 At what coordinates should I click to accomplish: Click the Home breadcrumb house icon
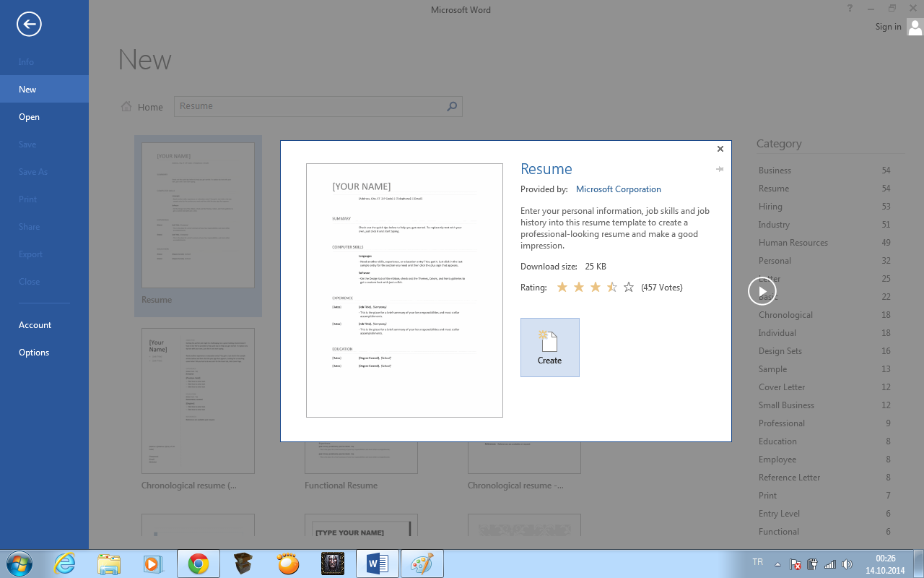(126, 106)
